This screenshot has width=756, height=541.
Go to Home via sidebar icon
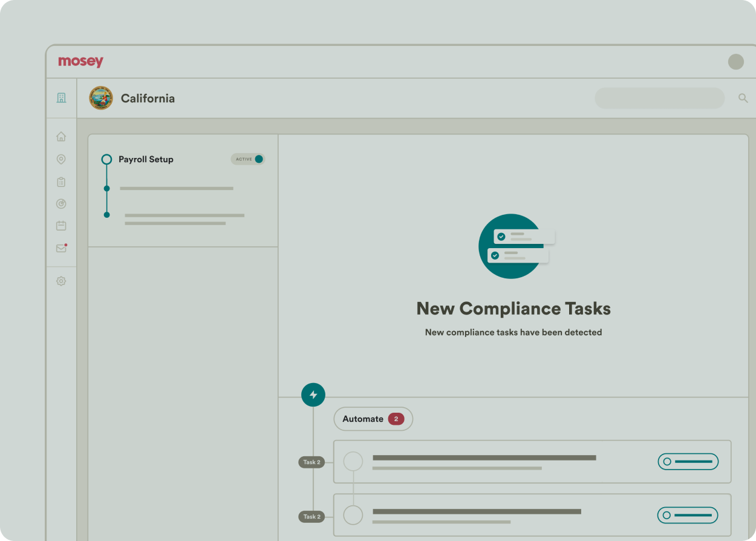[x=61, y=137]
